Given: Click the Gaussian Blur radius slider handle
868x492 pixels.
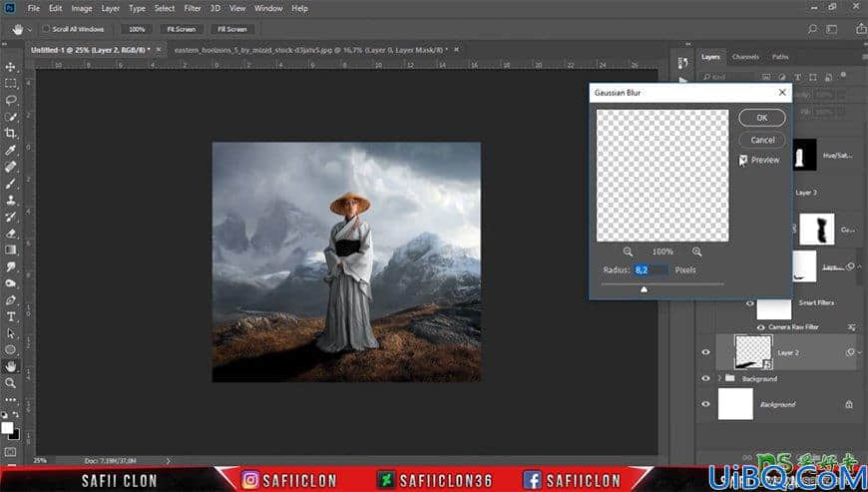Looking at the screenshot, I should [644, 289].
